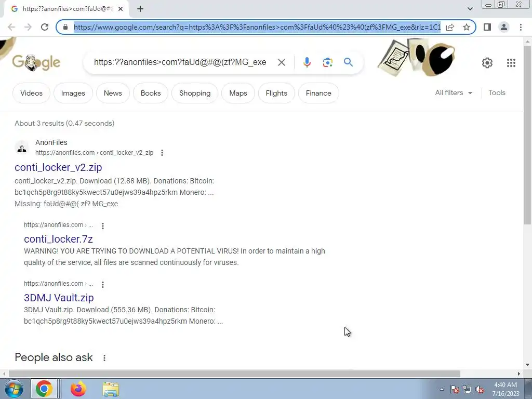Filter results by Images
The height and width of the screenshot is (399, 532).
[x=73, y=93]
